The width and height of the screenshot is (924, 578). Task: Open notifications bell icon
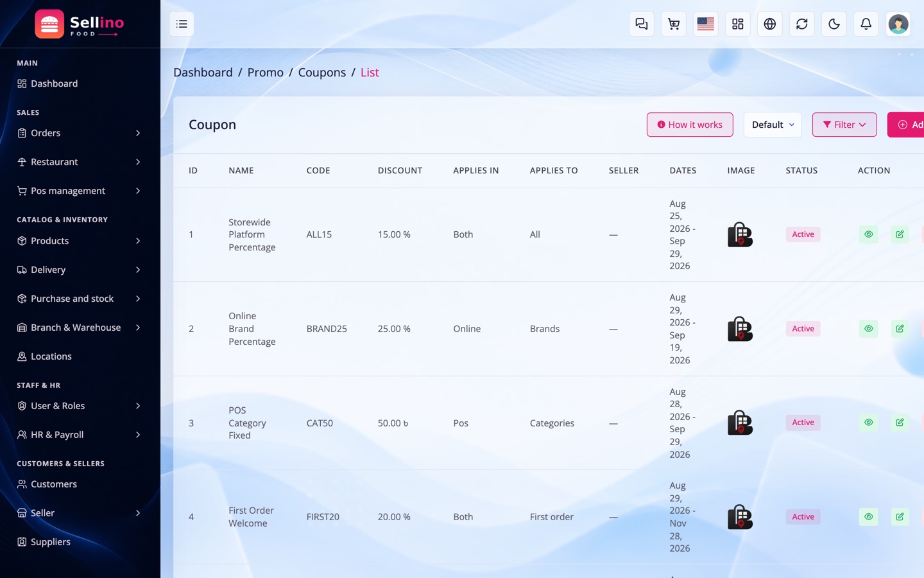coord(866,24)
